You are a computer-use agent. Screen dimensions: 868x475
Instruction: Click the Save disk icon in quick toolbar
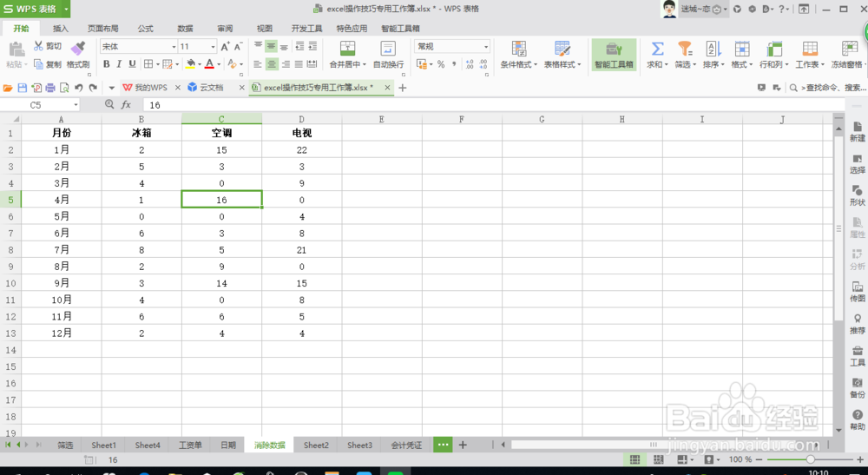23,88
